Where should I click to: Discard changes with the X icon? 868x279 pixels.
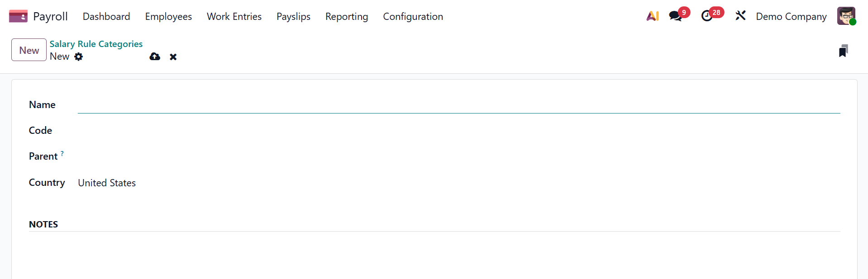point(173,57)
